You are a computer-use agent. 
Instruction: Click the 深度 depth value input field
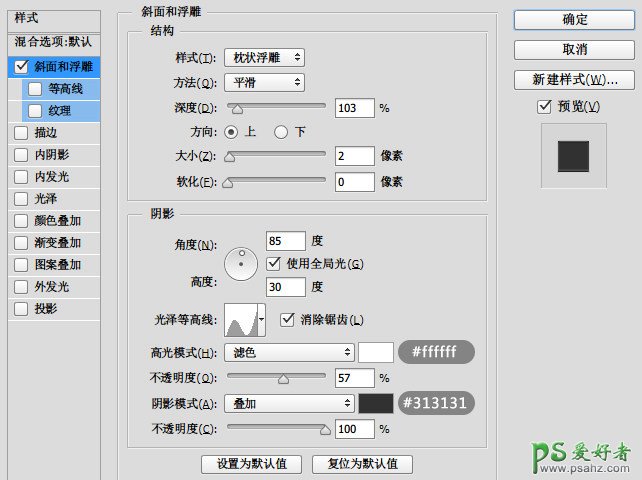click(x=354, y=107)
